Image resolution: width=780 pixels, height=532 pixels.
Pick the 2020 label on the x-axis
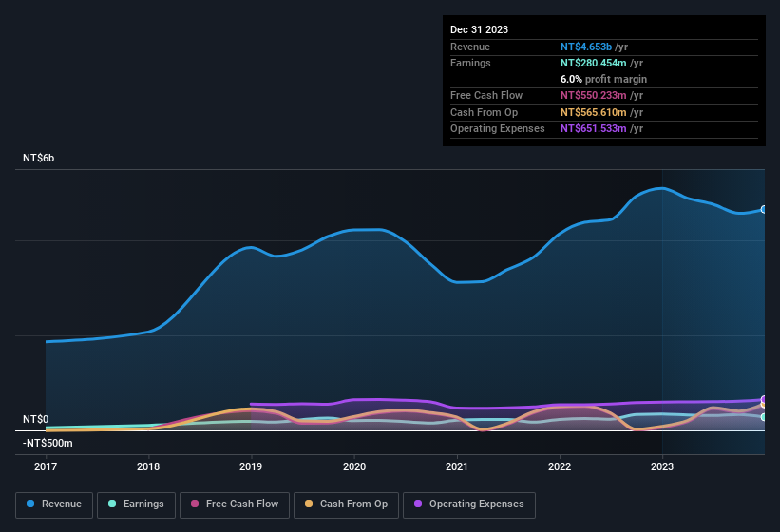coord(353,466)
